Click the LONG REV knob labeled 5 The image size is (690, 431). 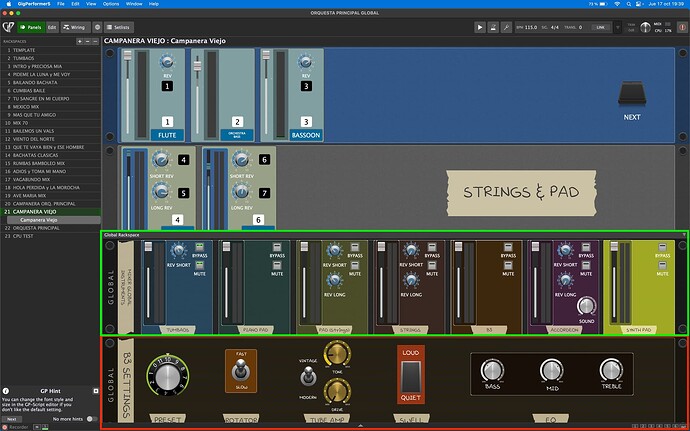click(161, 192)
